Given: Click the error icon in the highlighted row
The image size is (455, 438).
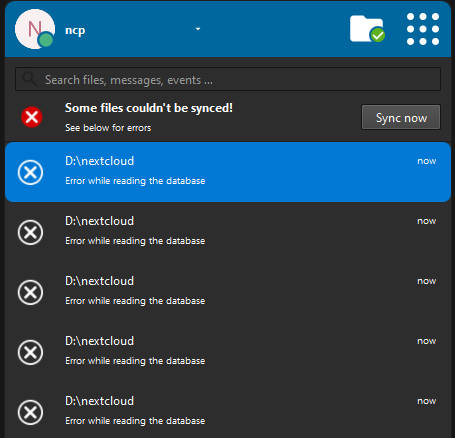Looking at the screenshot, I should tap(30, 172).
